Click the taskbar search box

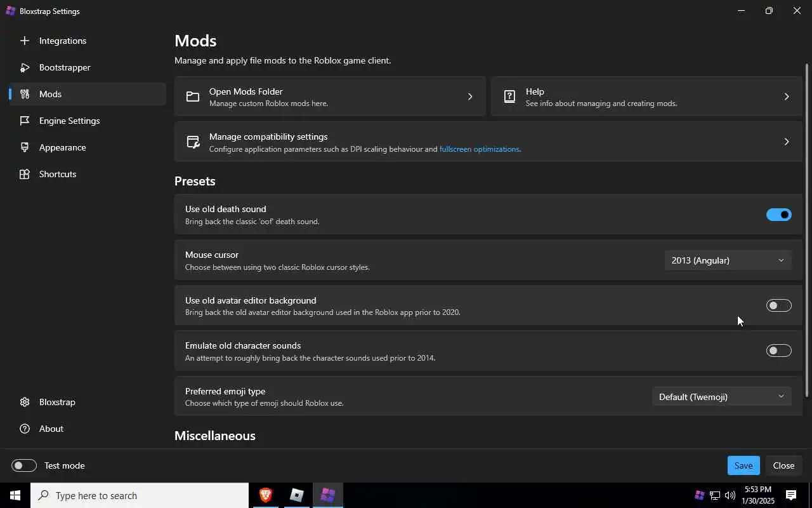pos(140,495)
